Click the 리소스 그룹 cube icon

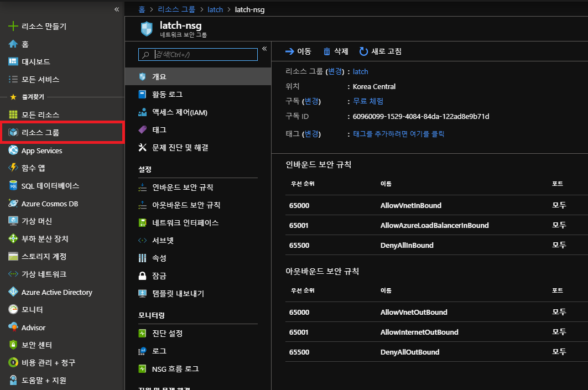click(x=13, y=132)
